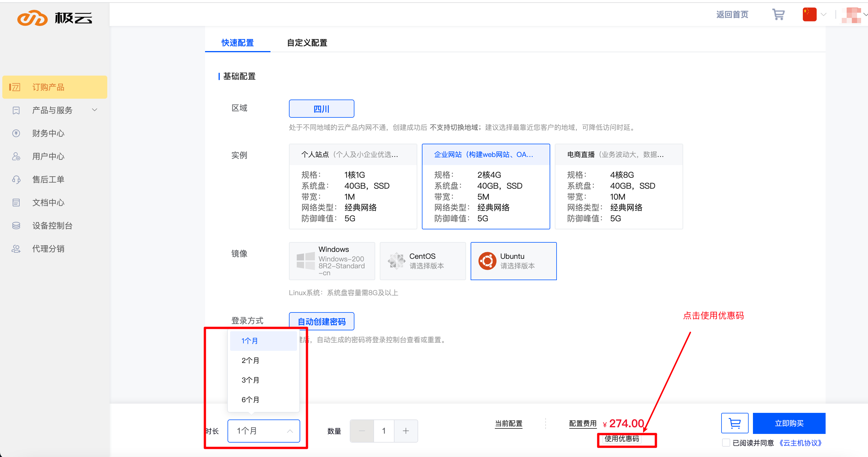Viewport: 868px width, 457px height.
Task: Collapse the 时长 duration dropdown
Action: click(x=264, y=431)
